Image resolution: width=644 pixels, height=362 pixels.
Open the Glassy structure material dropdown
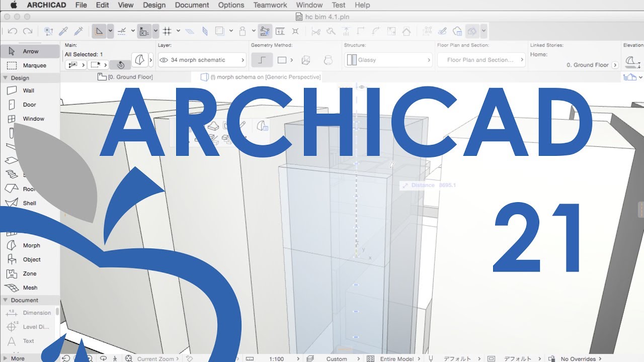pos(388,60)
